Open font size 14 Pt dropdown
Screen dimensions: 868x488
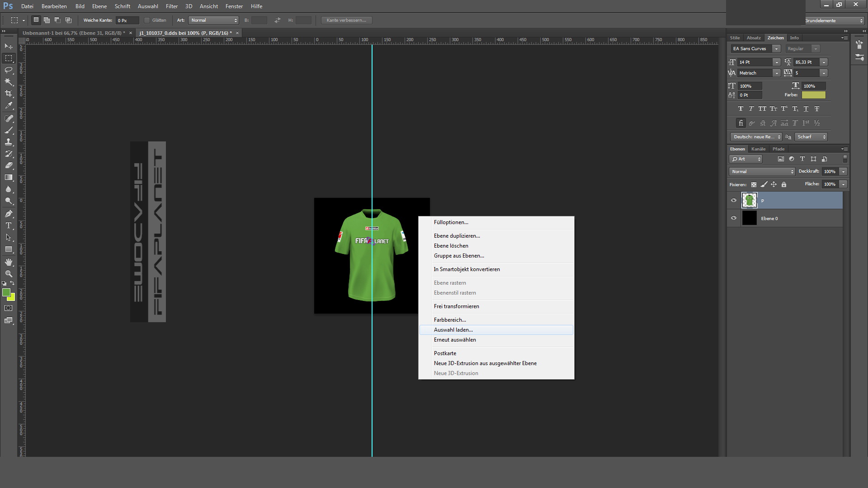point(776,62)
